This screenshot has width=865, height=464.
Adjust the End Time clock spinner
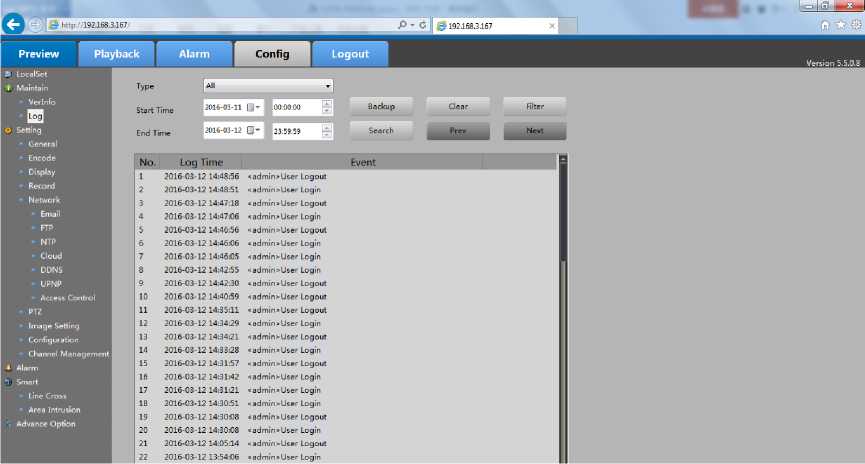[x=327, y=131]
